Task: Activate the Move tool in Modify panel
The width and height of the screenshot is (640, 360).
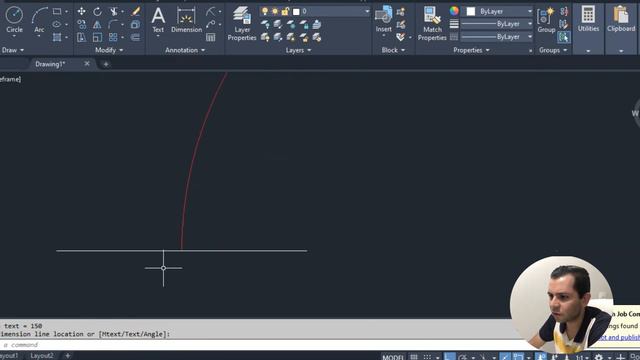Action: pos(82,11)
